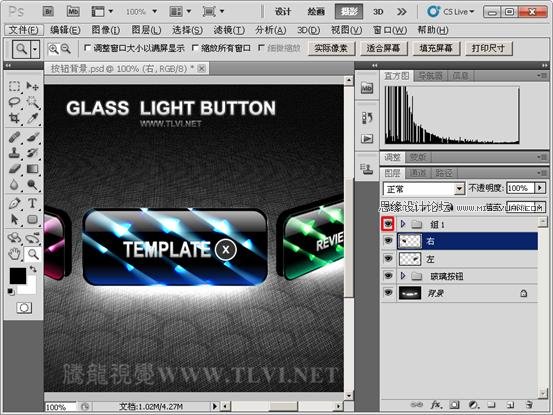This screenshot has height=415, width=553.
Task: Select the Healing Brush tool
Action: click(14, 137)
